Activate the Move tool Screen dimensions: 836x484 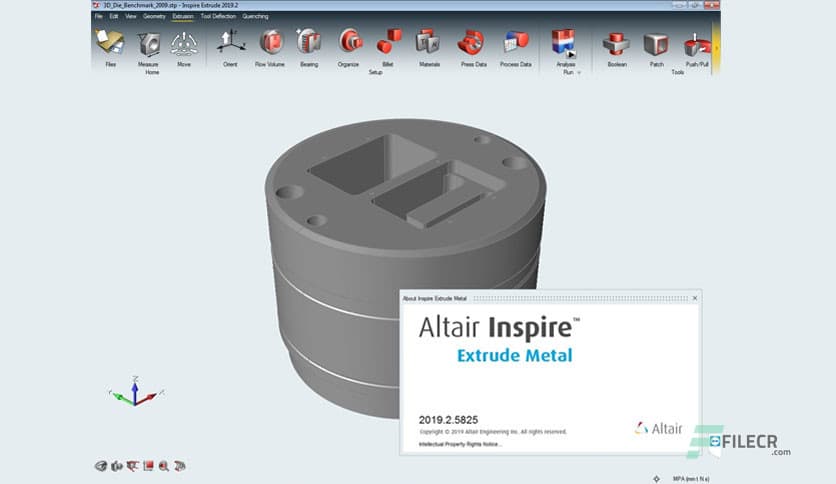[184, 44]
